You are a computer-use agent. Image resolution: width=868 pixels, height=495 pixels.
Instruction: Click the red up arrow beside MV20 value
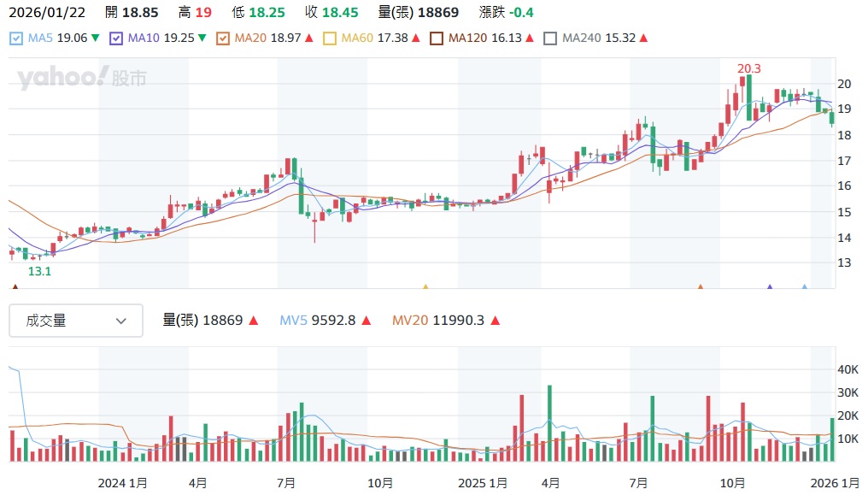pos(495,321)
